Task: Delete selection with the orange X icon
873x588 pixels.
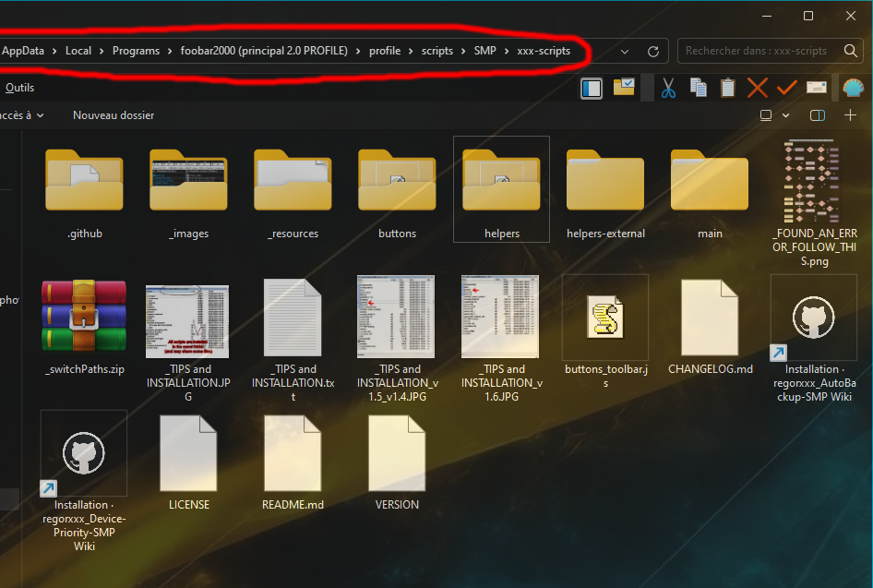Action: (x=758, y=88)
